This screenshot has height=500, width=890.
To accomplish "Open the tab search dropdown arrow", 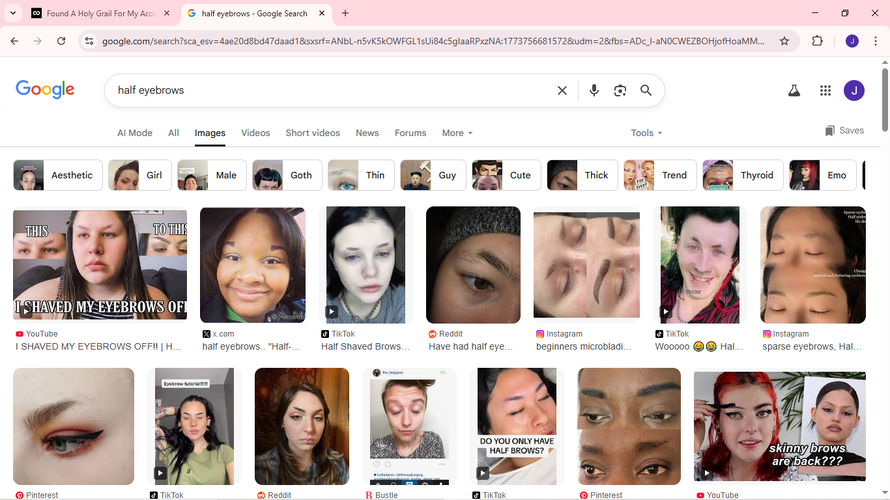I will [x=13, y=13].
